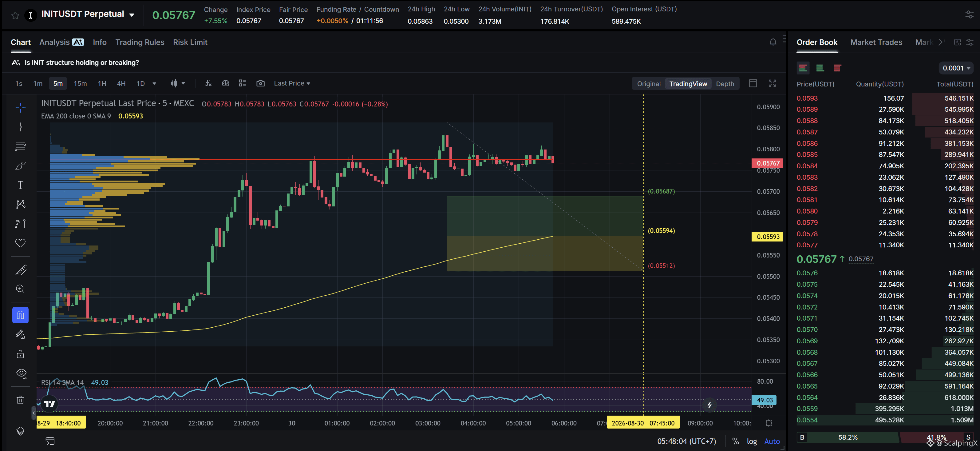Expand chart to fullscreen
The image size is (980, 451).
[x=772, y=83]
